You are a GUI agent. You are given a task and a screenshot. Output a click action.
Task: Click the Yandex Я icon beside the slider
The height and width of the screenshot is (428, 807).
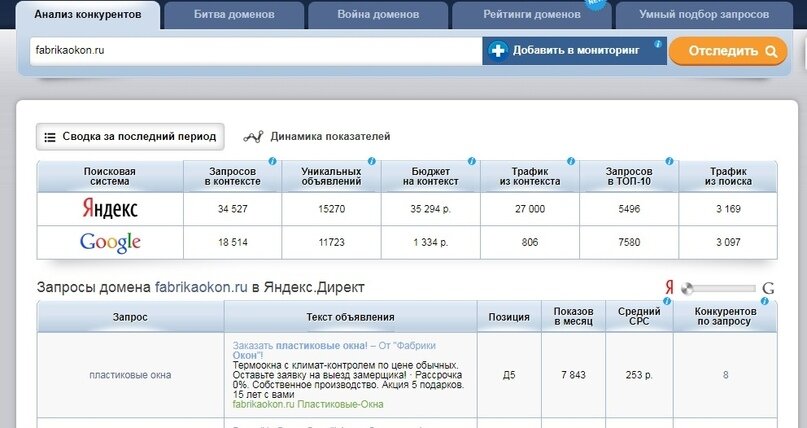(669, 288)
